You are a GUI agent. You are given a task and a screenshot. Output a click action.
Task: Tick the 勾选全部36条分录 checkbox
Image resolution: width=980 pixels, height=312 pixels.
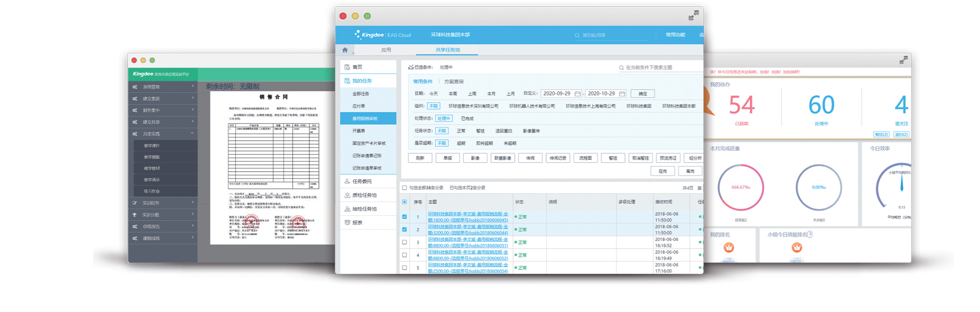[405, 188]
